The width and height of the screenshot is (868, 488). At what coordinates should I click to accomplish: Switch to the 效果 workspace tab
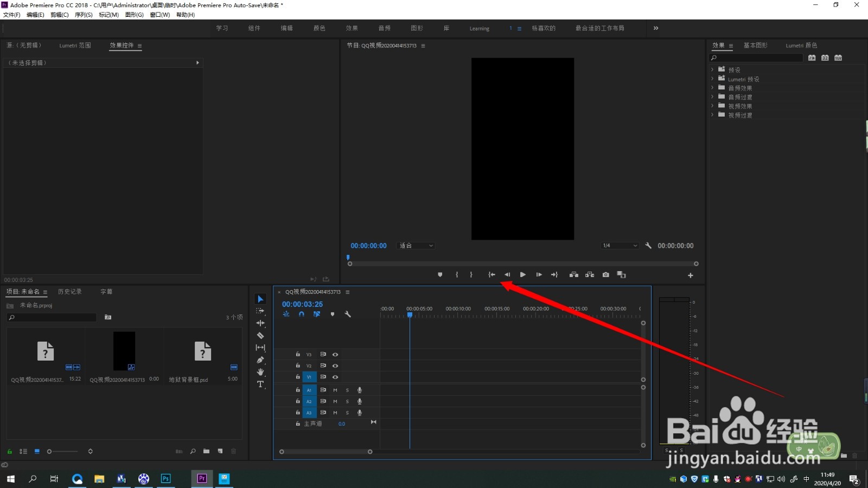click(x=352, y=28)
